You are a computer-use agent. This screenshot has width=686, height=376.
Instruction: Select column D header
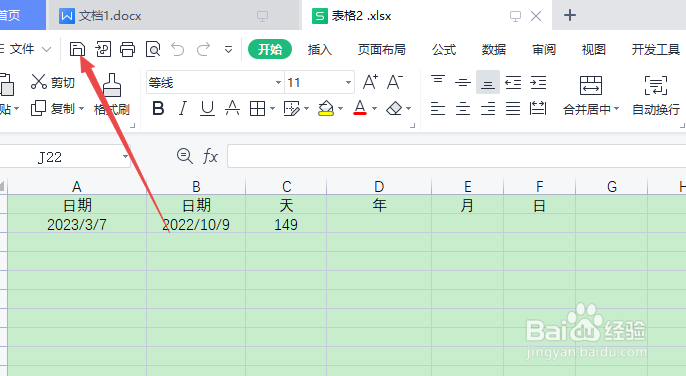tap(379, 186)
